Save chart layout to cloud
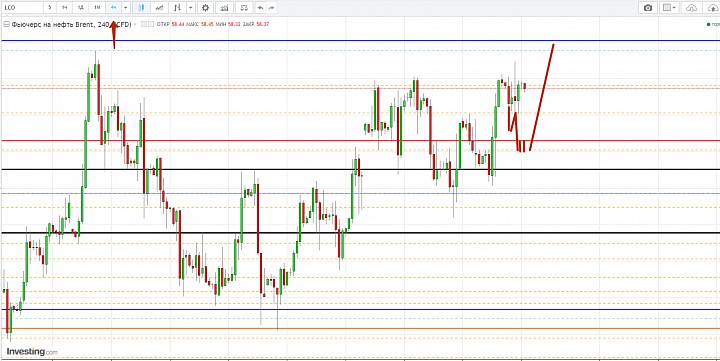The width and height of the screenshot is (720, 361). [713, 8]
